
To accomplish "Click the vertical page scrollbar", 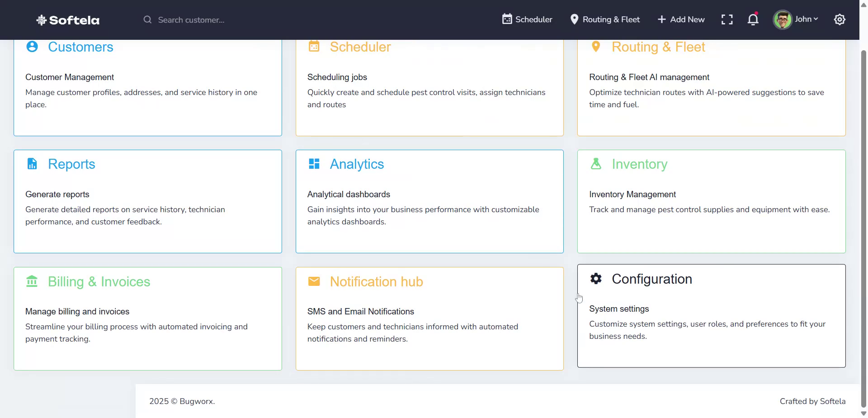I will point(863,226).
